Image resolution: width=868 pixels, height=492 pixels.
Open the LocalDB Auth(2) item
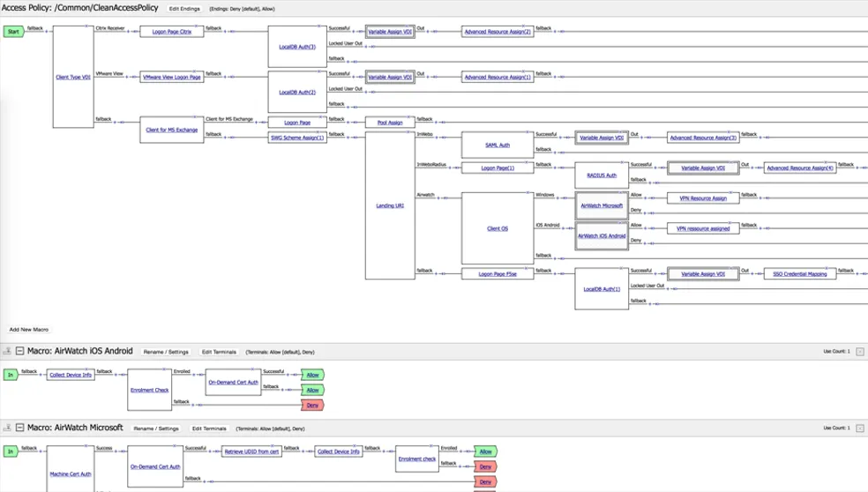coord(297,93)
